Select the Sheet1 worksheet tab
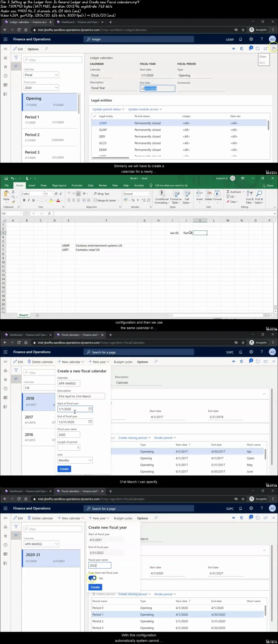Image resolution: width=278 pixels, height=644 pixels. 24,315
